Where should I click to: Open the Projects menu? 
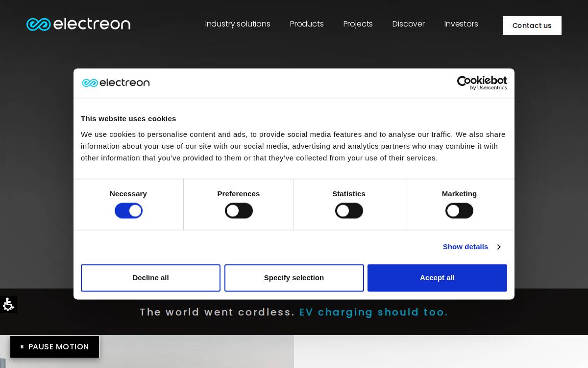coord(358,24)
